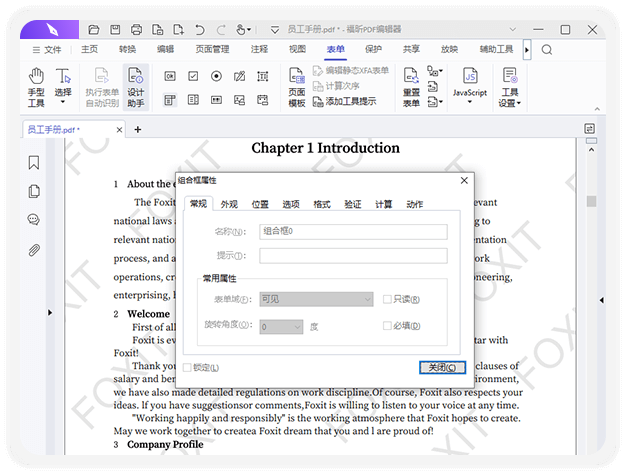The height and width of the screenshot is (475, 626).
Task: Add a push button (OK) form field
Action: point(170,76)
